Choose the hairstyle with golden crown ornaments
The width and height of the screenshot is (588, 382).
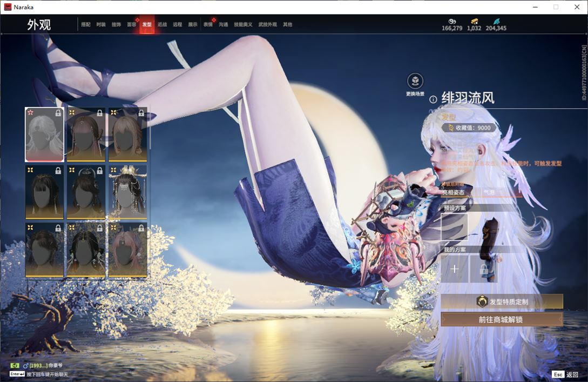coord(127,192)
